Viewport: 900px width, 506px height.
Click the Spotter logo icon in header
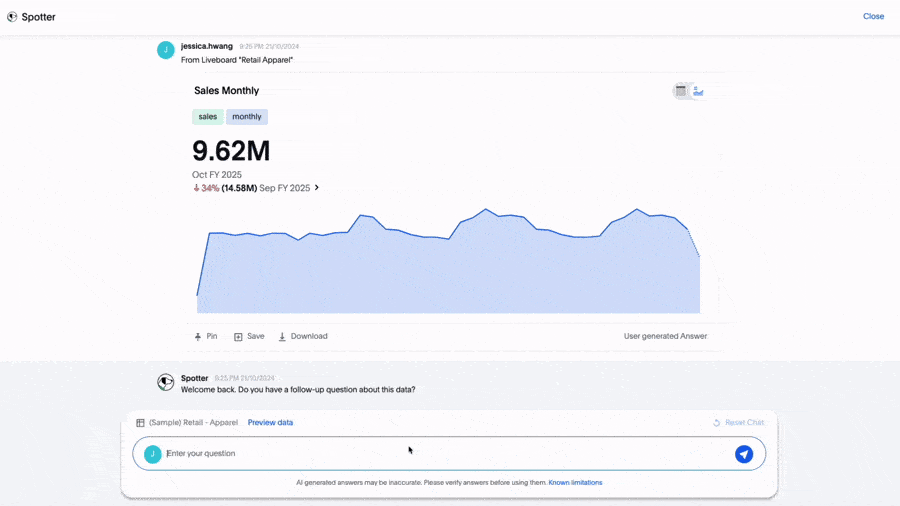(x=12, y=17)
